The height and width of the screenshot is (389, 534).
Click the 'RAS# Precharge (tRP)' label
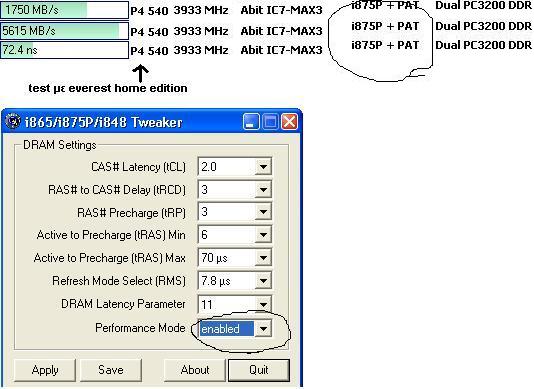tap(131, 213)
